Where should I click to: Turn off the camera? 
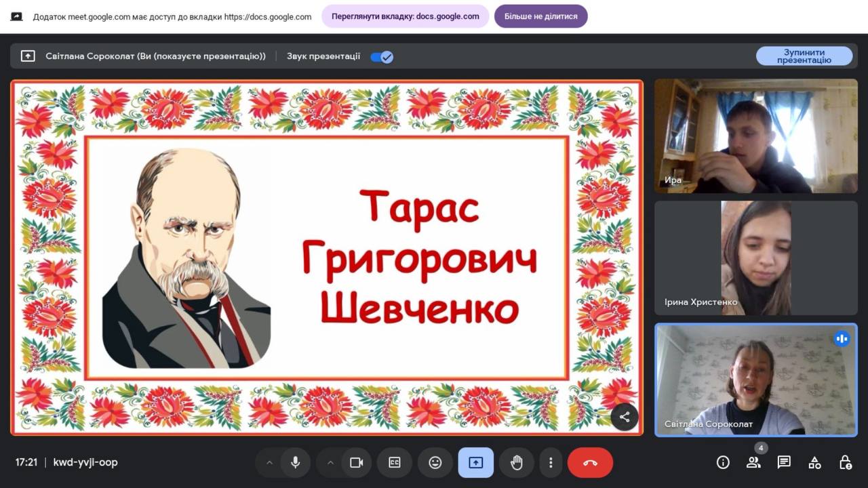(x=357, y=462)
